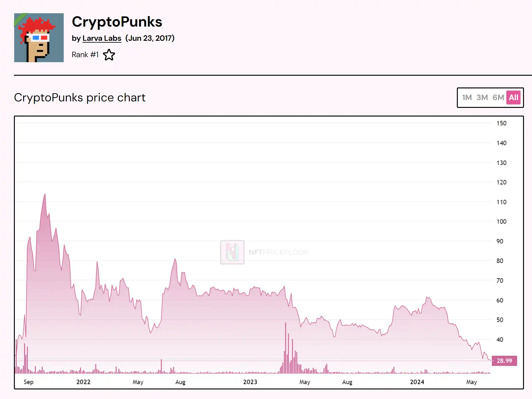
Task: Select the All time range
Action: coord(513,98)
